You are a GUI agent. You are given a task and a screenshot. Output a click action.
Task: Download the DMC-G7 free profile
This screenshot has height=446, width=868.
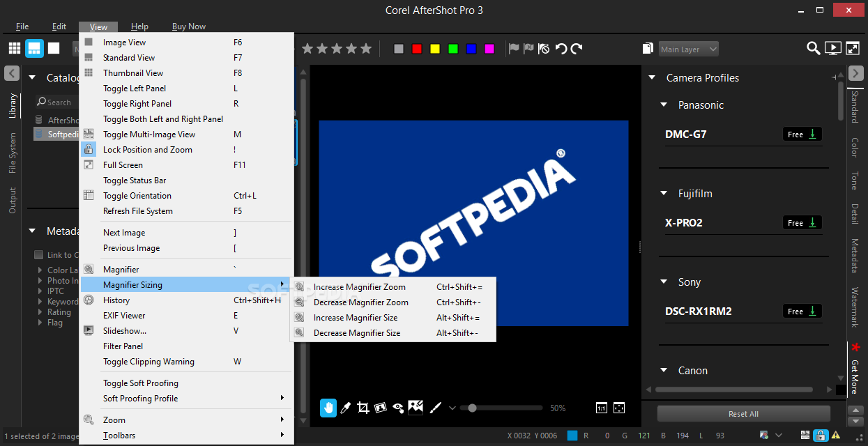802,134
